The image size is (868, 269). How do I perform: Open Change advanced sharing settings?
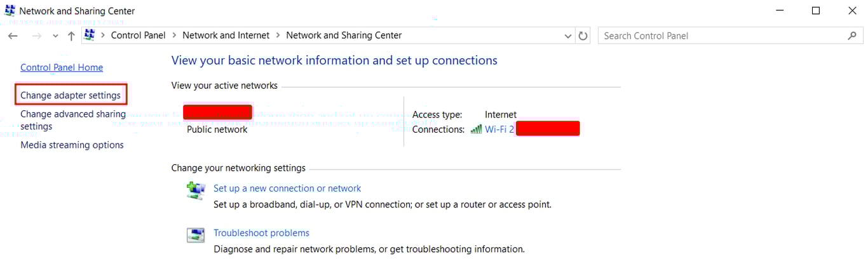72,120
